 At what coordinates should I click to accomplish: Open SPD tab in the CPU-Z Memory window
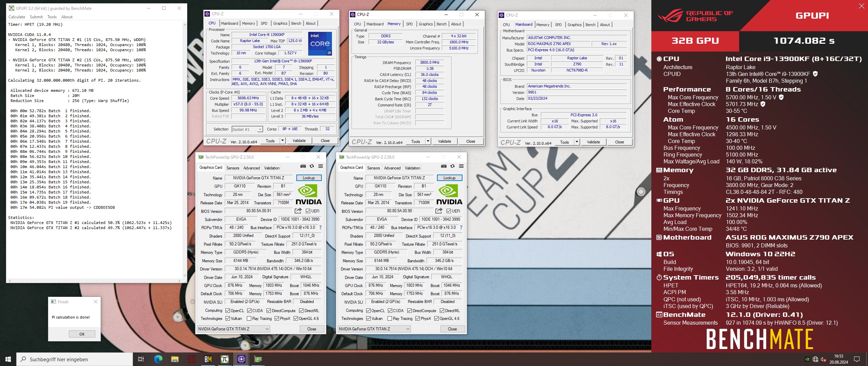[x=409, y=24]
